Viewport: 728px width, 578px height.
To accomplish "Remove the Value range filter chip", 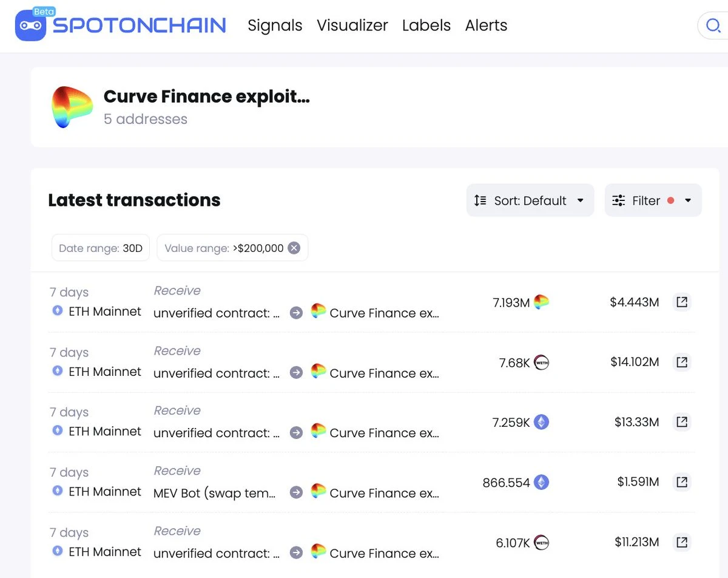I will (x=294, y=248).
